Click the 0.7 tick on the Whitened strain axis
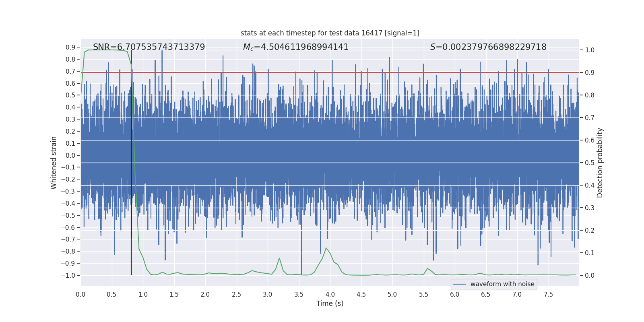 (x=70, y=71)
